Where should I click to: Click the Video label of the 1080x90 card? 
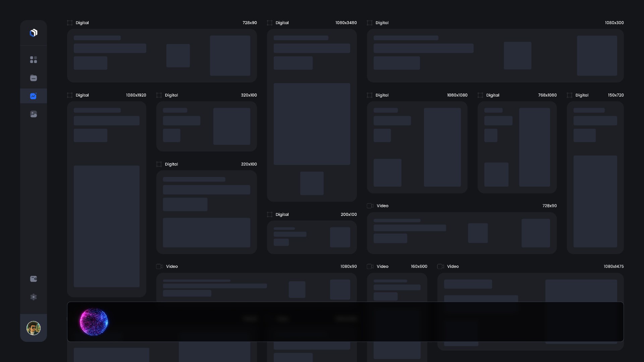pos(172,266)
